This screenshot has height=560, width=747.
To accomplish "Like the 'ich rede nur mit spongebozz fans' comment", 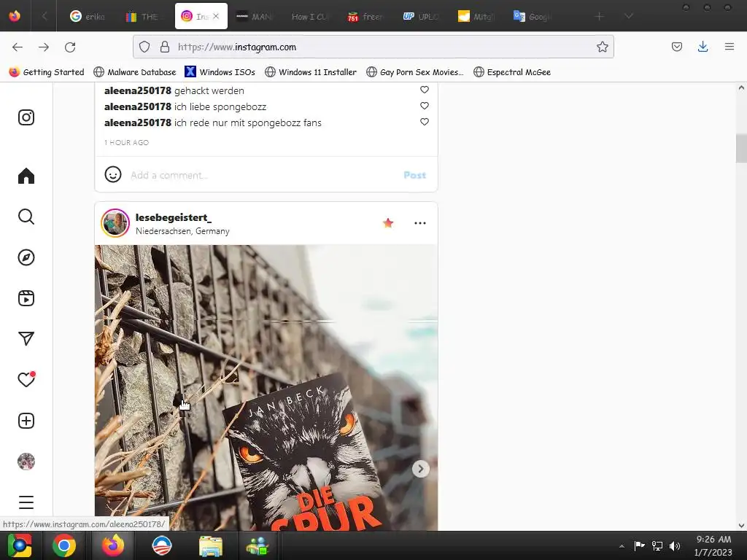I will (425, 122).
